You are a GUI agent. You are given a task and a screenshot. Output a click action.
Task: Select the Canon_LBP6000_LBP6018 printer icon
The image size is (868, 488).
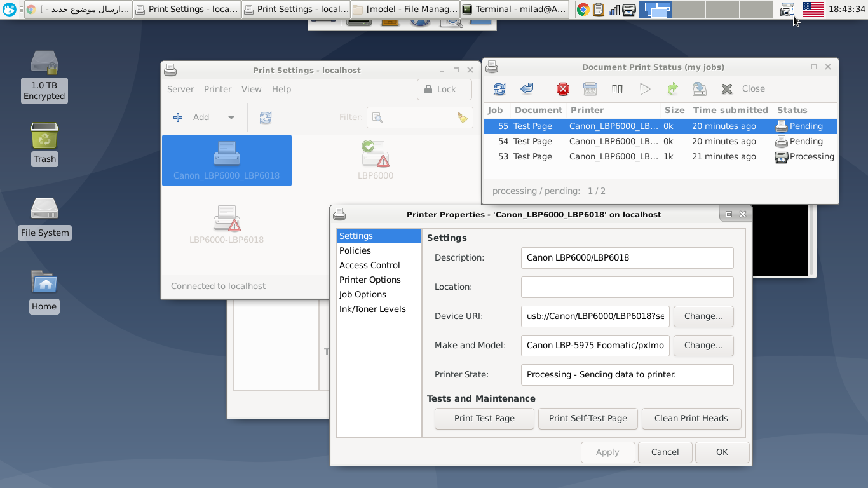point(227,160)
